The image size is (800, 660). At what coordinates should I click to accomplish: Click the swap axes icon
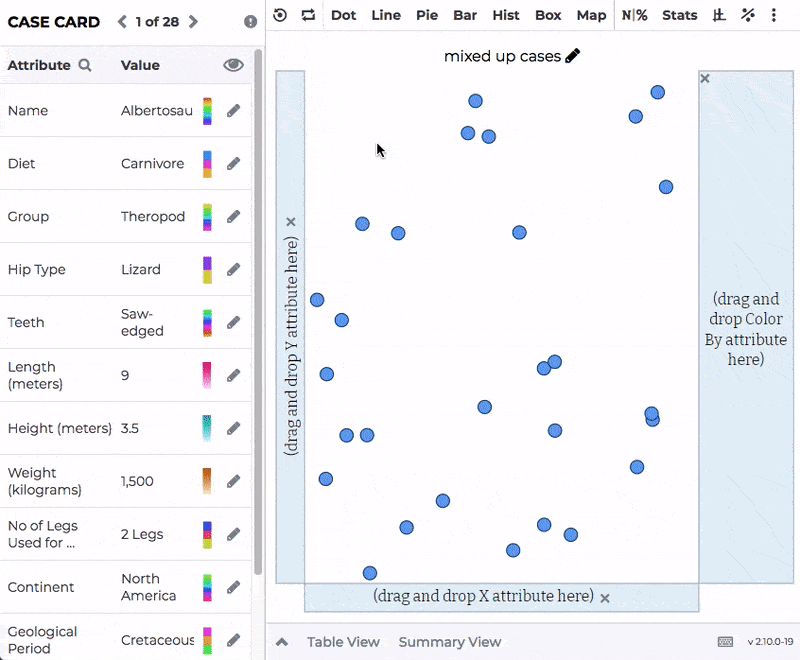308,15
